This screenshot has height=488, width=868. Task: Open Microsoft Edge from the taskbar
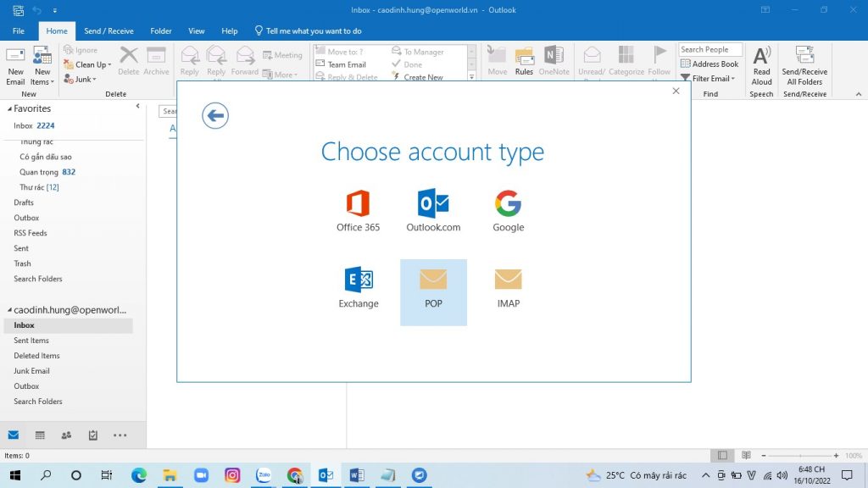(138, 475)
